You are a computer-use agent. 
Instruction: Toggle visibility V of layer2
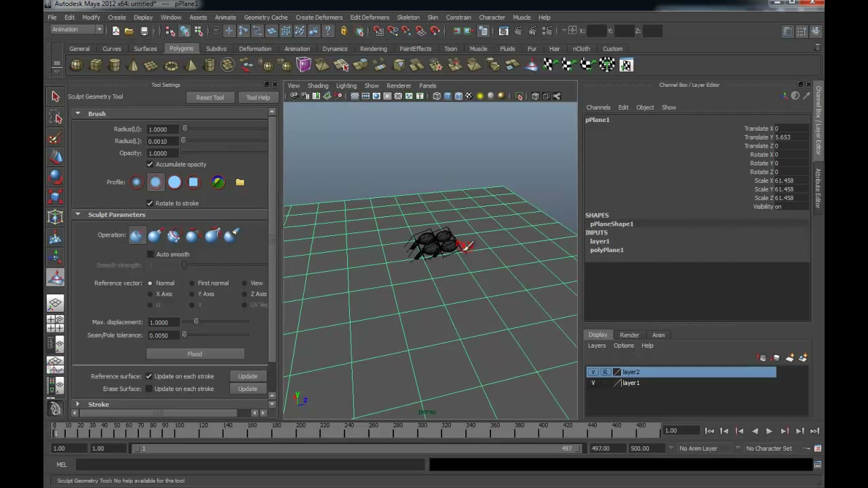593,372
